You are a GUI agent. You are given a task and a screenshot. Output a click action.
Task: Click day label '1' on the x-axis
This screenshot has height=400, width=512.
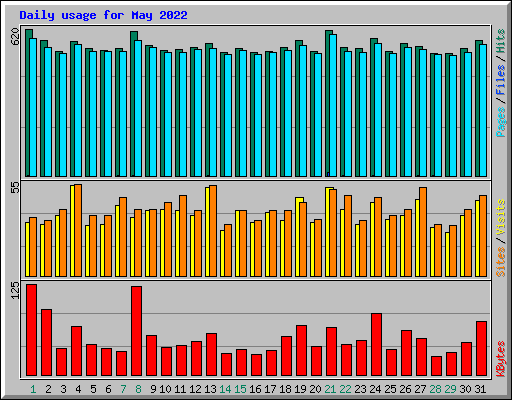33,389
